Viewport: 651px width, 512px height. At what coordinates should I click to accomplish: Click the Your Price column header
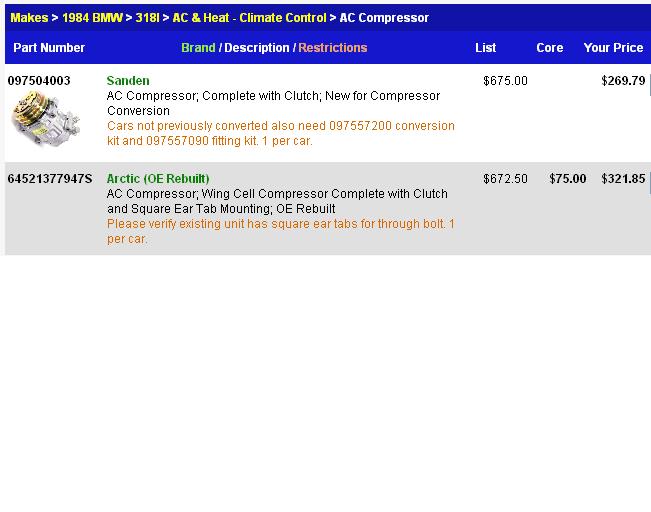coord(613,48)
